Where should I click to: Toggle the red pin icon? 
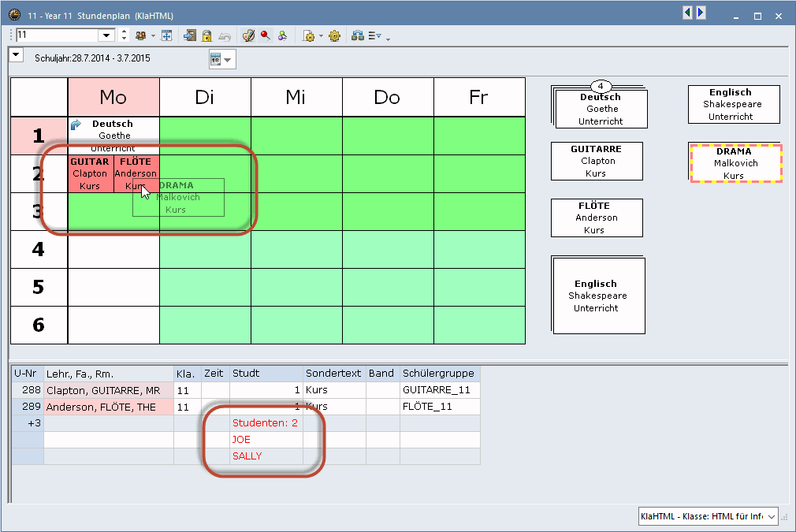pyautogui.click(x=265, y=35)
